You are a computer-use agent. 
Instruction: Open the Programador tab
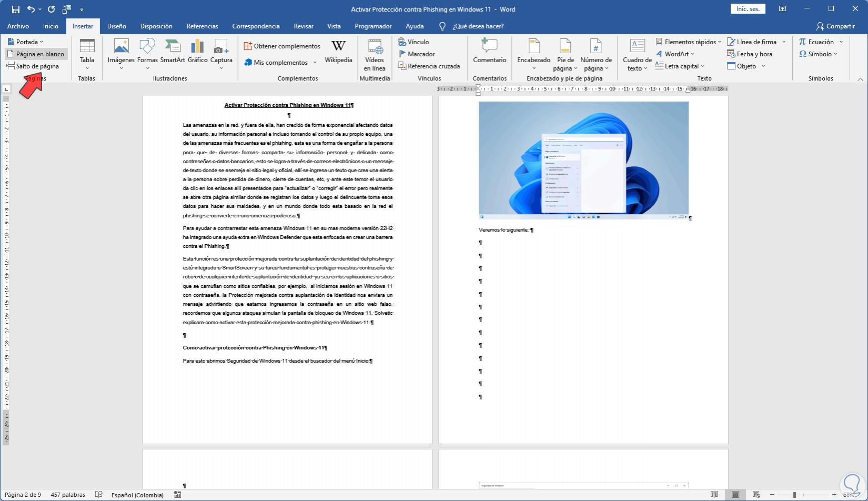click(x=374, y=26)
